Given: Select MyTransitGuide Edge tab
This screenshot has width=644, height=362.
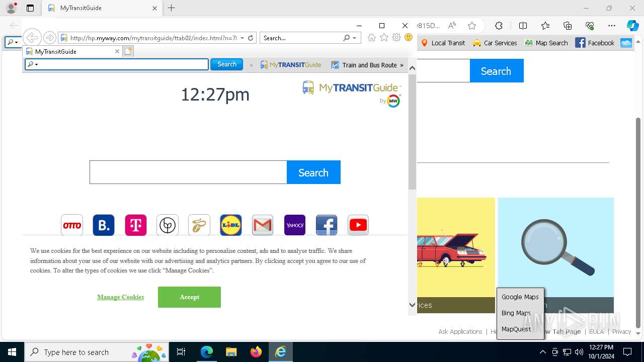Looking at the screenshot, I should [x=103, y=8].
